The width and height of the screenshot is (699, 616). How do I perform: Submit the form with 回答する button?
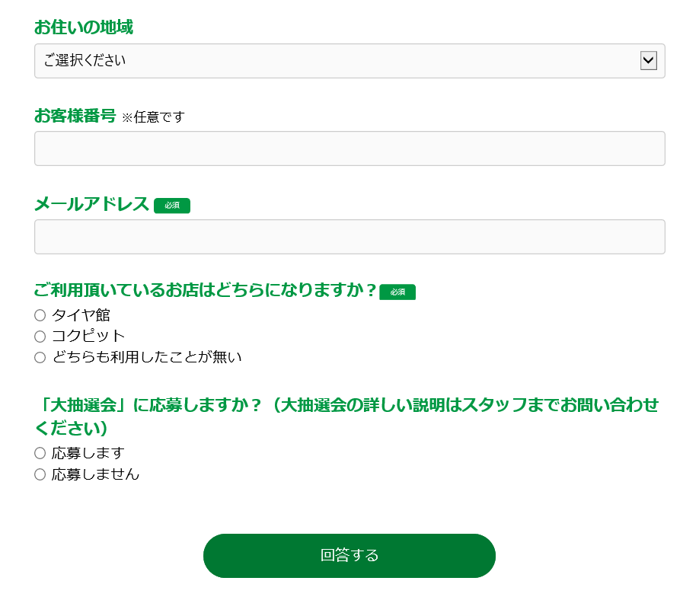coord(349,555)
